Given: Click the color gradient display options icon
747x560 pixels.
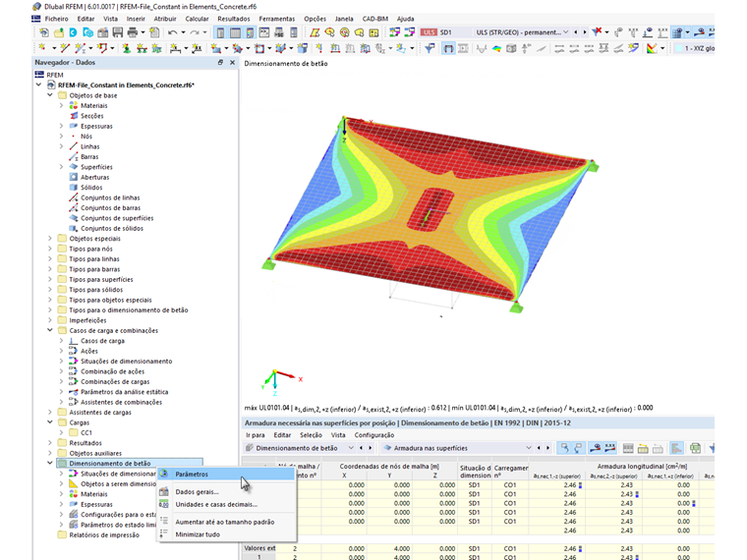Looking at the screenshot, I should click(x=652, y=48).
